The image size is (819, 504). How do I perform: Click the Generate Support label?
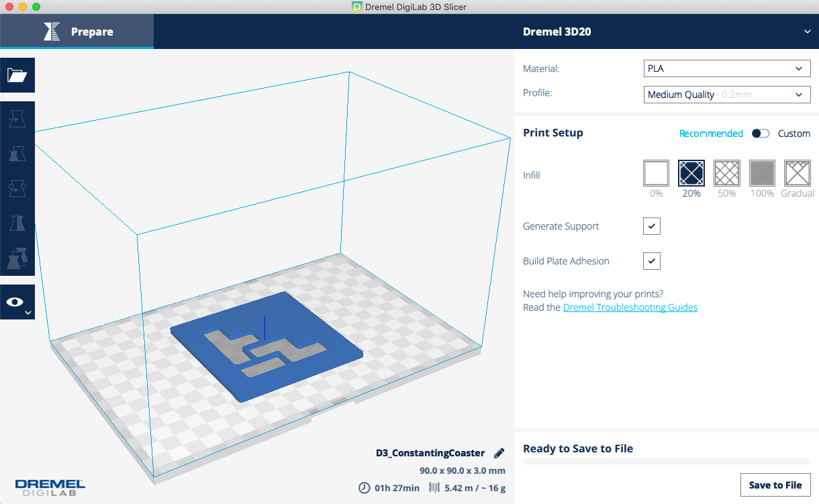[561, 226]
